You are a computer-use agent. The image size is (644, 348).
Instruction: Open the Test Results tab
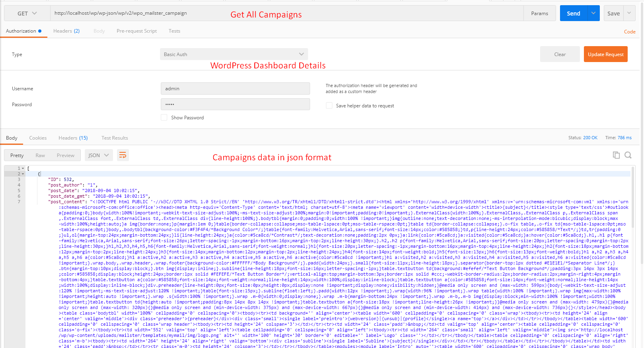pos(115,138)
